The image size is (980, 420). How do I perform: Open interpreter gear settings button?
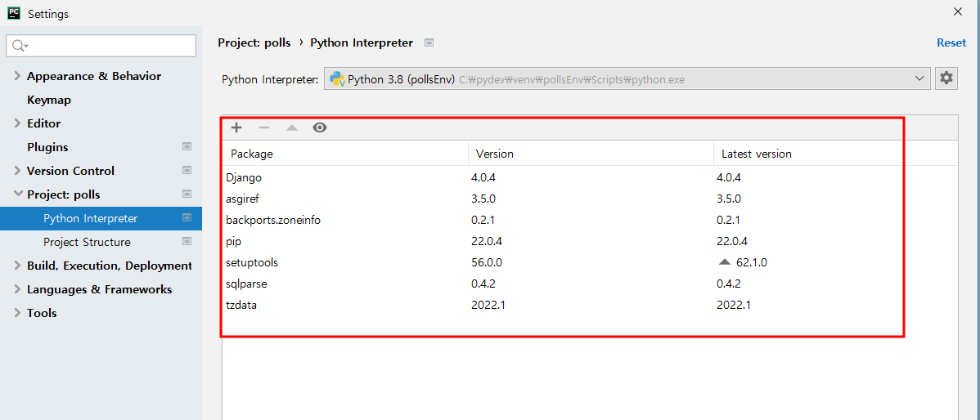(946, 78)
